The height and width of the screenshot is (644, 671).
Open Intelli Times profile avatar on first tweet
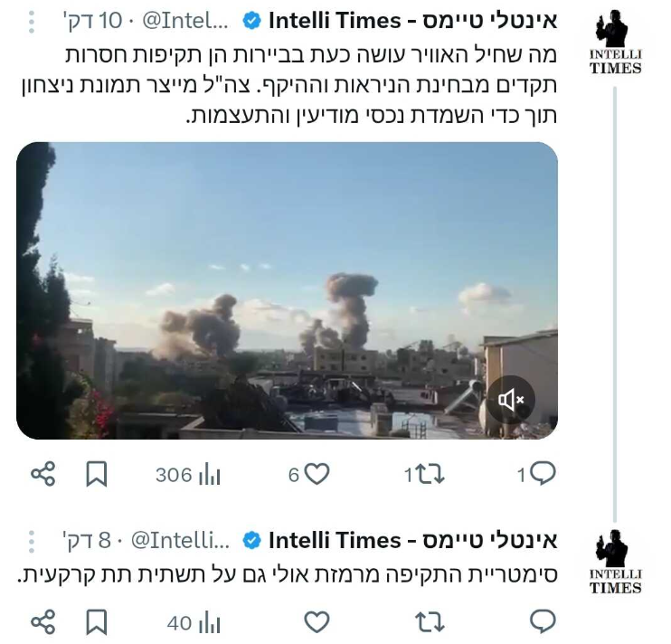(615, 42)
